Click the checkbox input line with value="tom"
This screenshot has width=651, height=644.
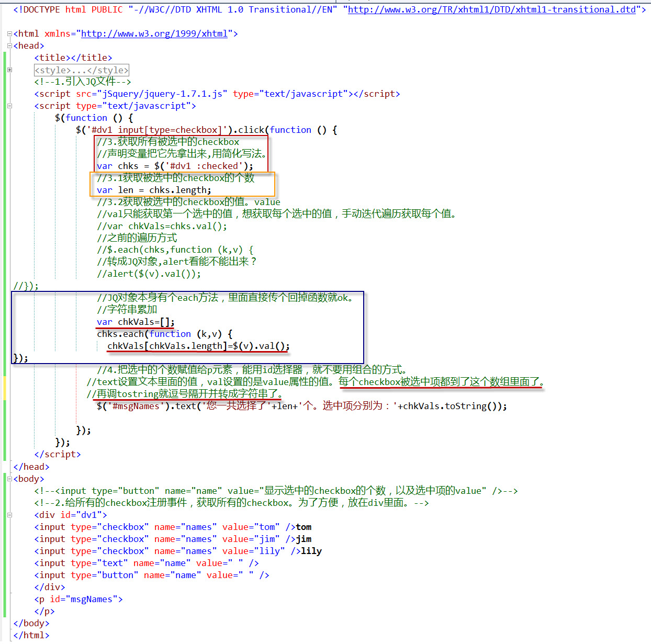[x=173, y=527]
